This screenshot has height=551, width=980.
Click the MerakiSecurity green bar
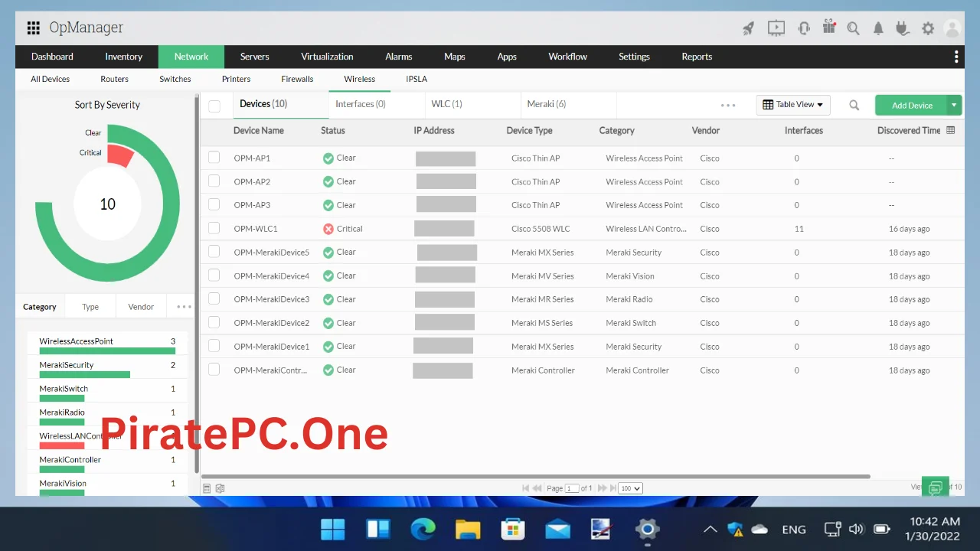(x=84, y=375)
